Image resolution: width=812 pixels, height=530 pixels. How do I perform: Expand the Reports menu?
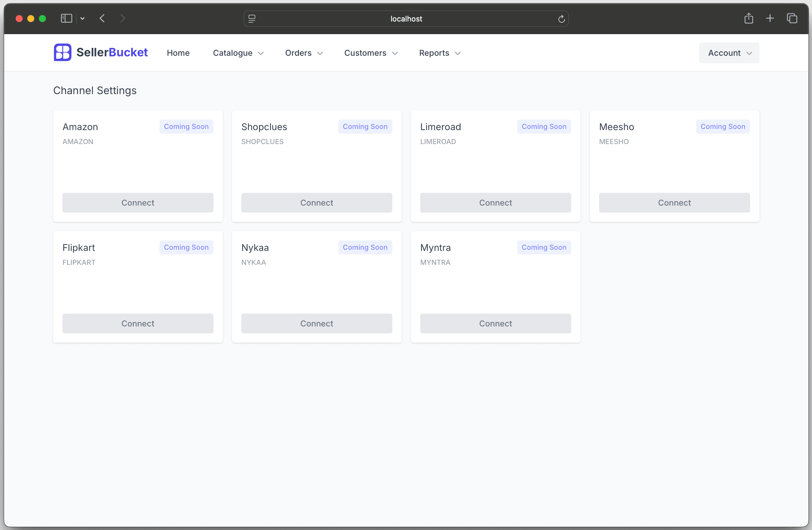[x=440, y=53]
